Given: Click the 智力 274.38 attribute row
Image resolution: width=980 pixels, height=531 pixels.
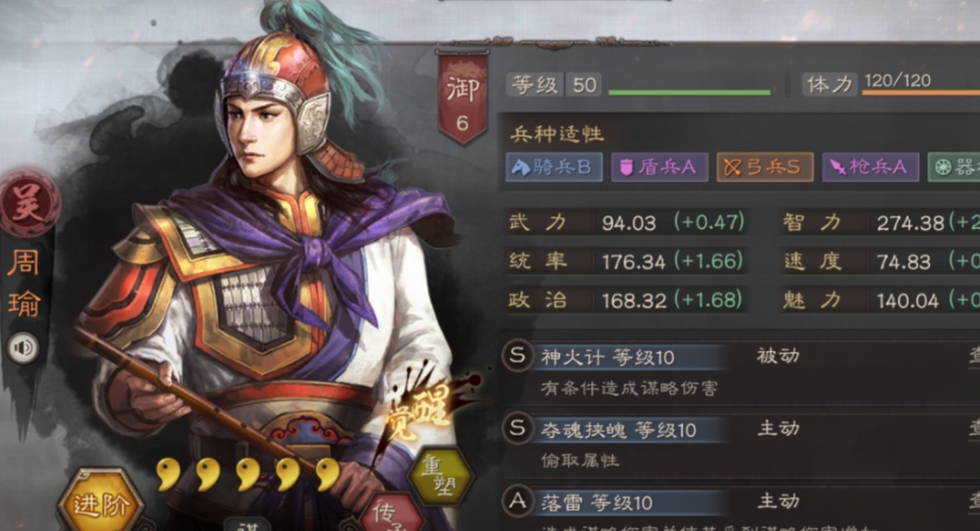Looking at the screenshot, I should point(880,222).
